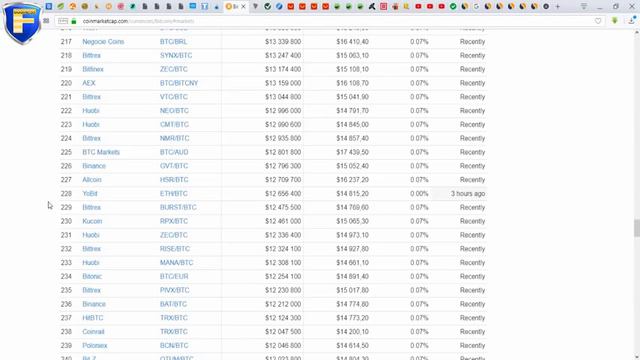The image size is (640, 360).
Task: Open the Coinrail exchange link
Action: point(93,331)
